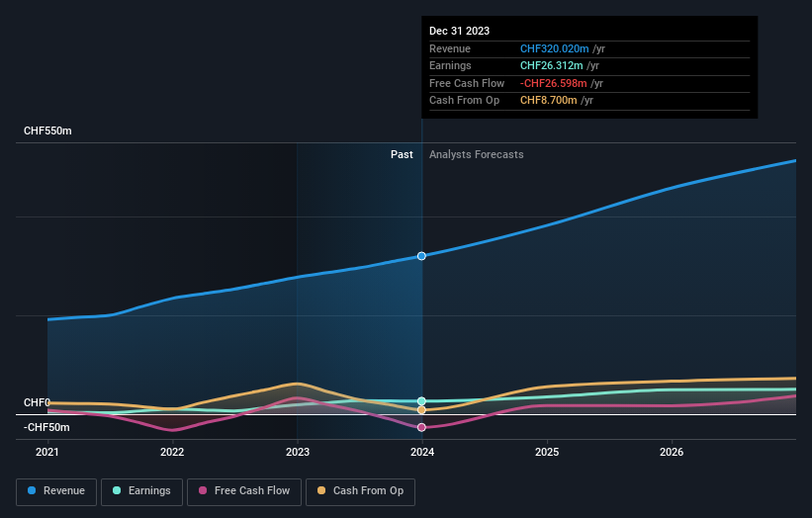812x518 pixels.
Task: Click the CHF26.312m earnings value
Action: [x=552, y=65]
